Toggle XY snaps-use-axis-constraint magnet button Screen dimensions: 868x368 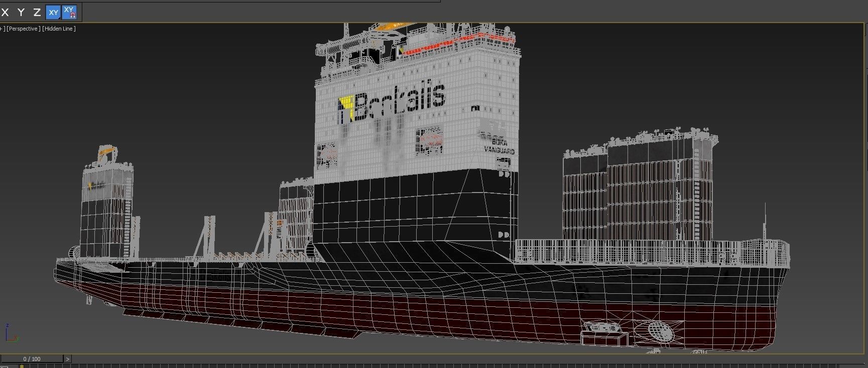point(69,12)
